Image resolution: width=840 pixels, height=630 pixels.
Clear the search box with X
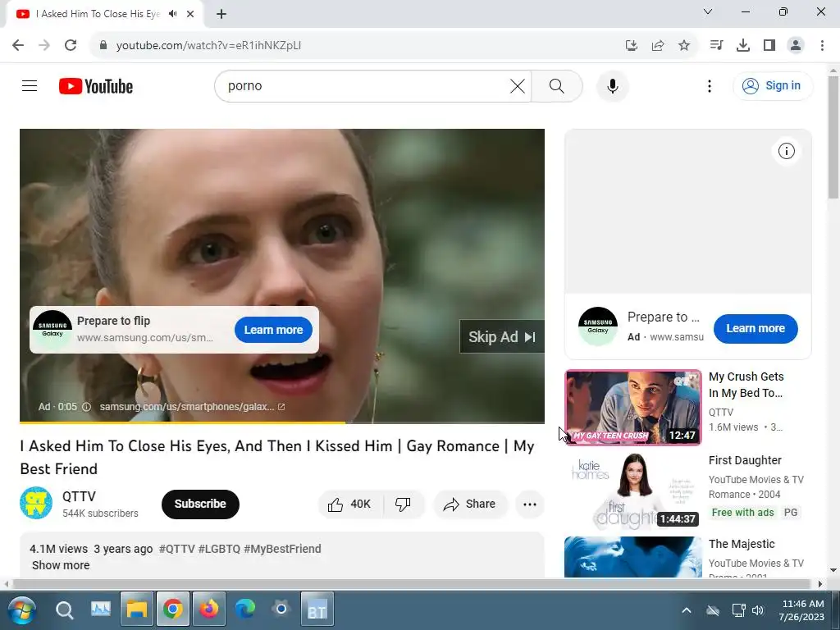(517, 85)
